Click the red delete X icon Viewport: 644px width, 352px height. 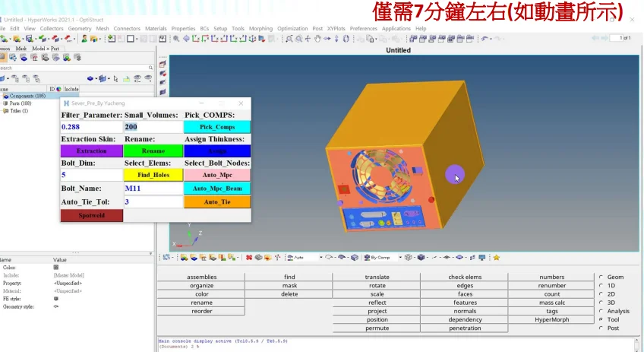pos(249,257)
